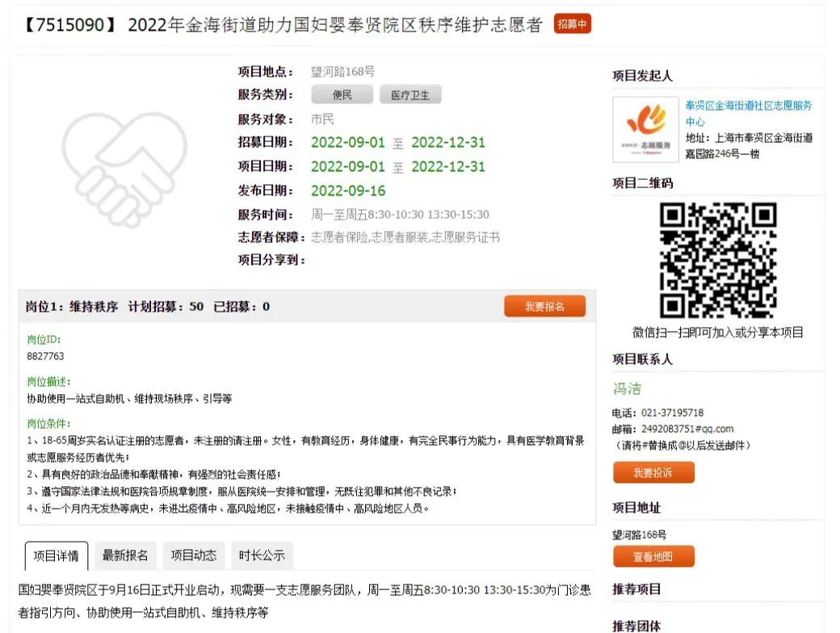Switch to the 最新报名 tab
The height and width of the screenshot is (633, 840).
(x=125, y=555)
